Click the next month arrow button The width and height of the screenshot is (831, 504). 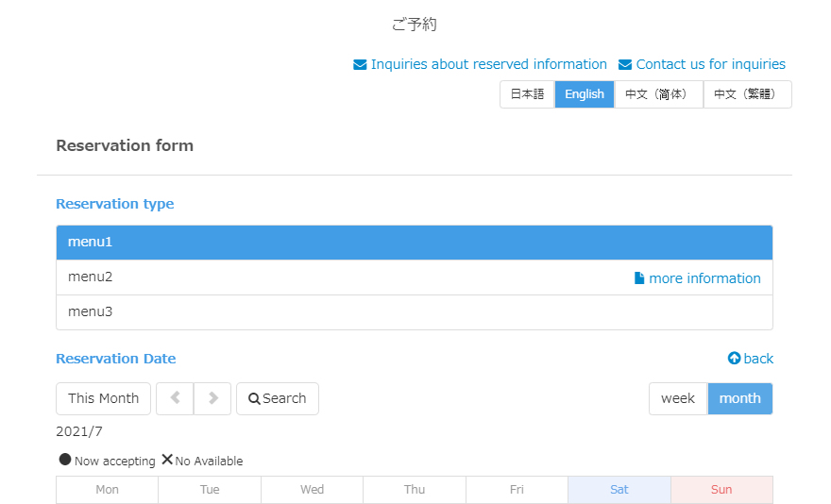click(x=212, y=398)
